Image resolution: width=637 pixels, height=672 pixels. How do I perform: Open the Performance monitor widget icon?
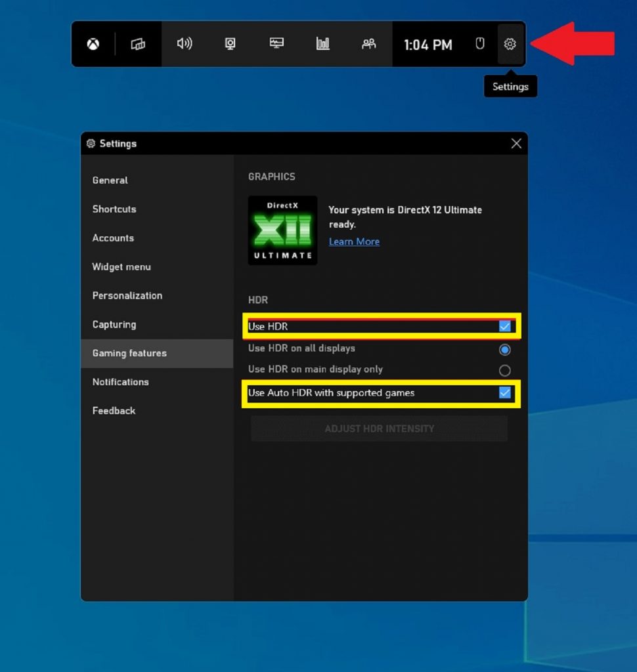276,44
